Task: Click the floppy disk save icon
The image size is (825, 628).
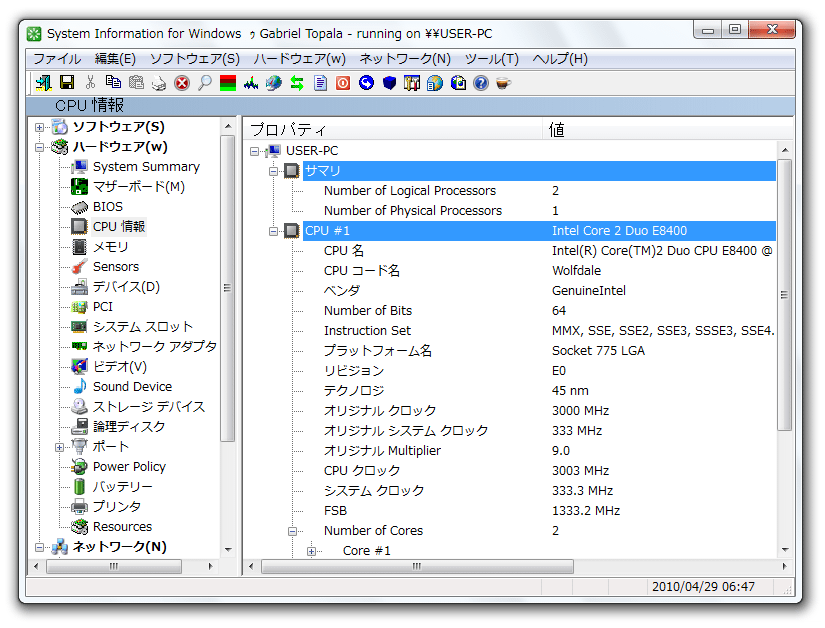Action: tap(67, 83)
